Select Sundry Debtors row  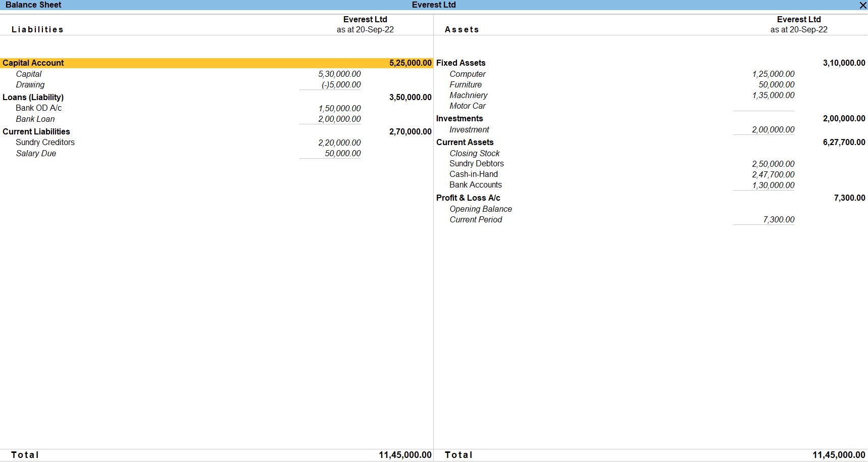click(x=477, y=164)
